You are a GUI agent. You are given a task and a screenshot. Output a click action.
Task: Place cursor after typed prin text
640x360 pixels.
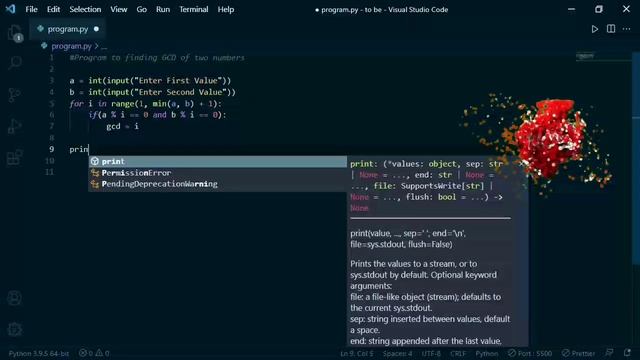89,149
